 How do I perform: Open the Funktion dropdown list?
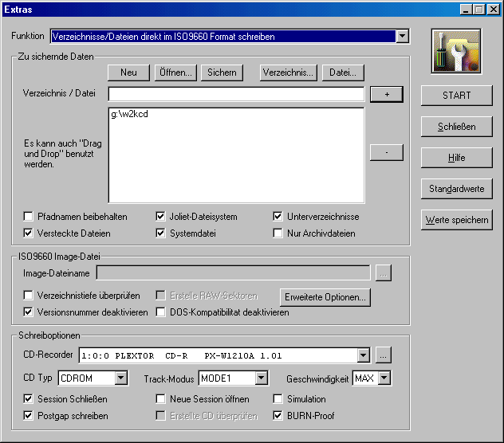click(402, 37)
